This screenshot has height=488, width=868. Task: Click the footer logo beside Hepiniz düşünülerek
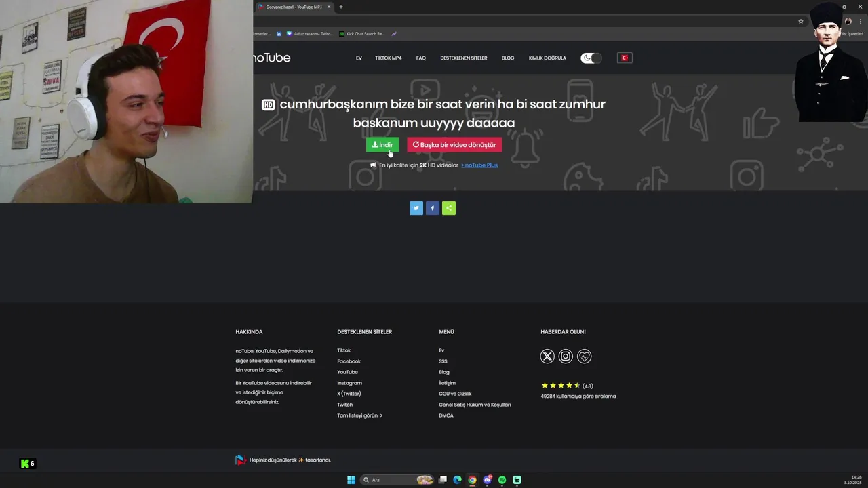(241, 460)
